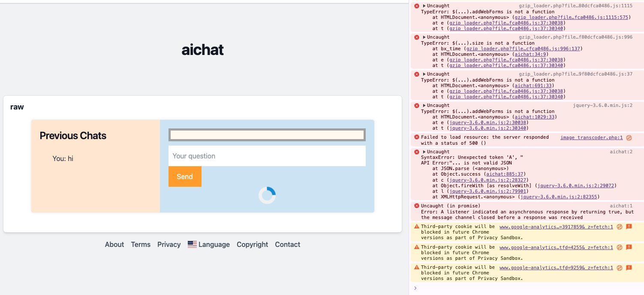Open the image_transcoder.php:1 source link
Image resolution: width=644 pixels, height=295 pixels.
591,137
